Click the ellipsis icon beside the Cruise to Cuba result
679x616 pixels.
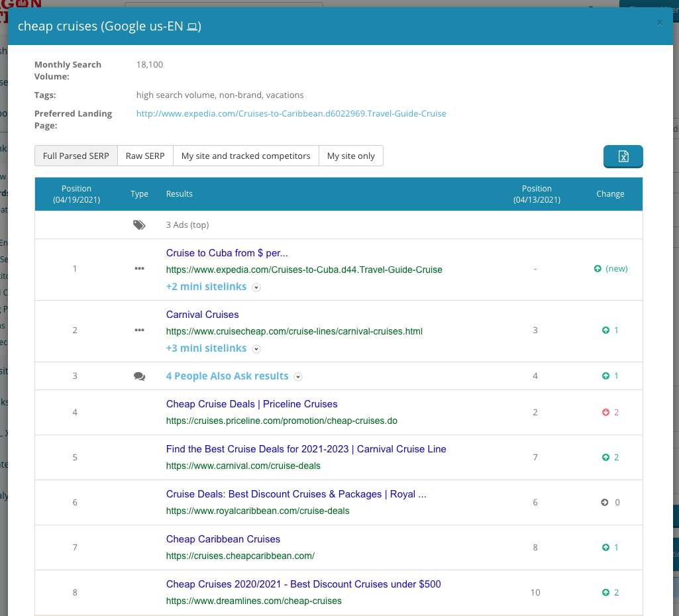pyautogui.click(x=139, y=269)
